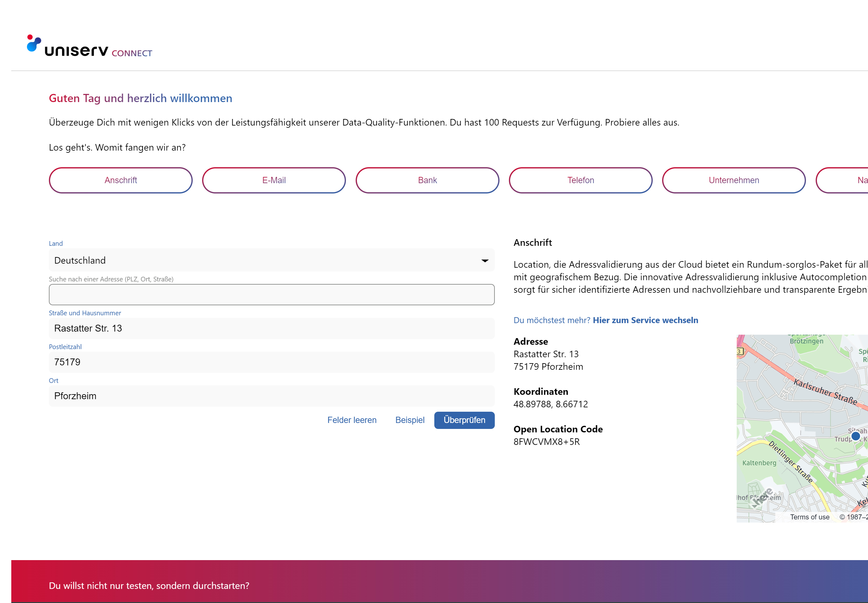The width and height of the screenshot is (868, 603).
Task: Choose the Telefon service
Action: (x=581, y=180)
